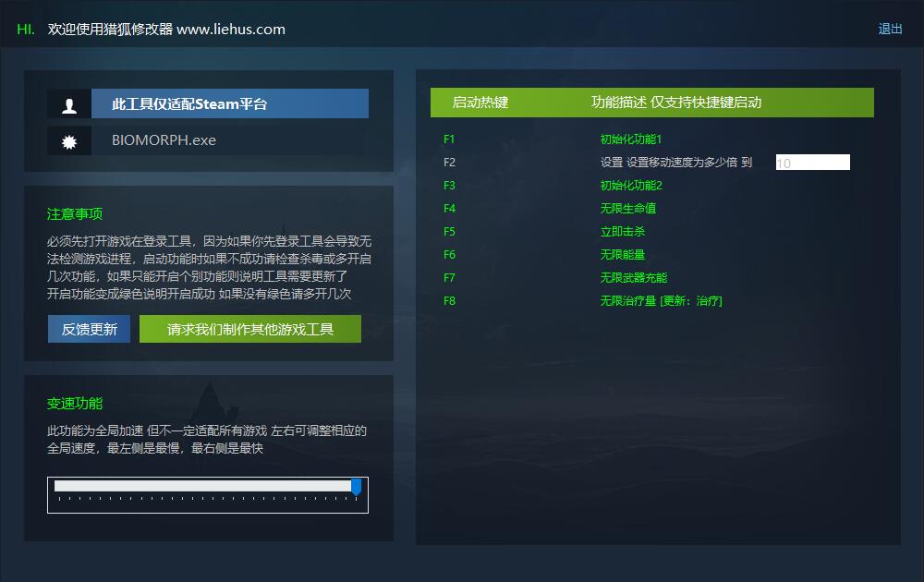Click 无限治疗量 function entry
This screenshot has width=924, height=582.
click(x=661, y=300)
